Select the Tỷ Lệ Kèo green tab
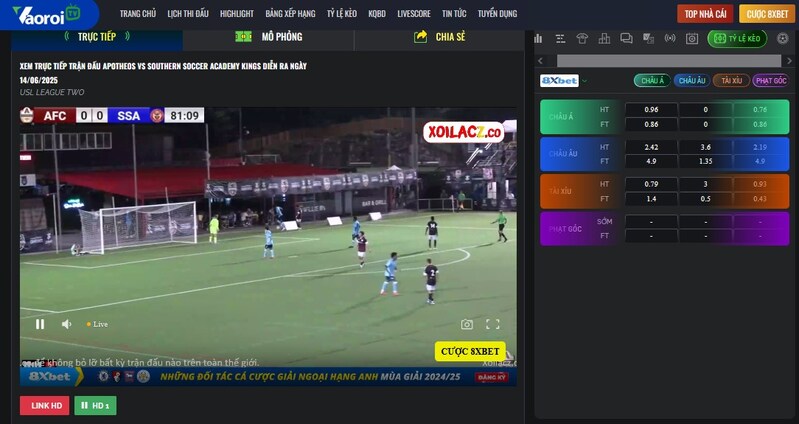 click(737, 39)
